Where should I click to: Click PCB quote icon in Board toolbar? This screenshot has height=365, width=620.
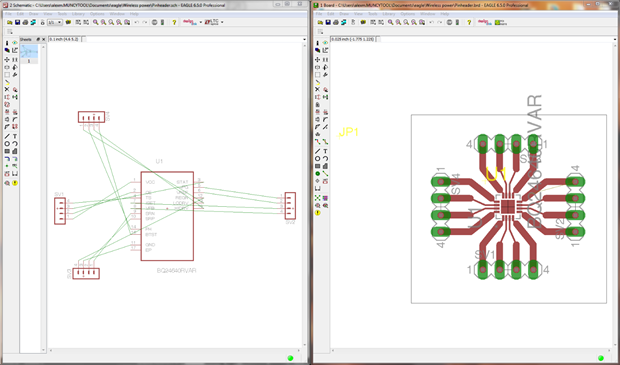click(501, 23)
